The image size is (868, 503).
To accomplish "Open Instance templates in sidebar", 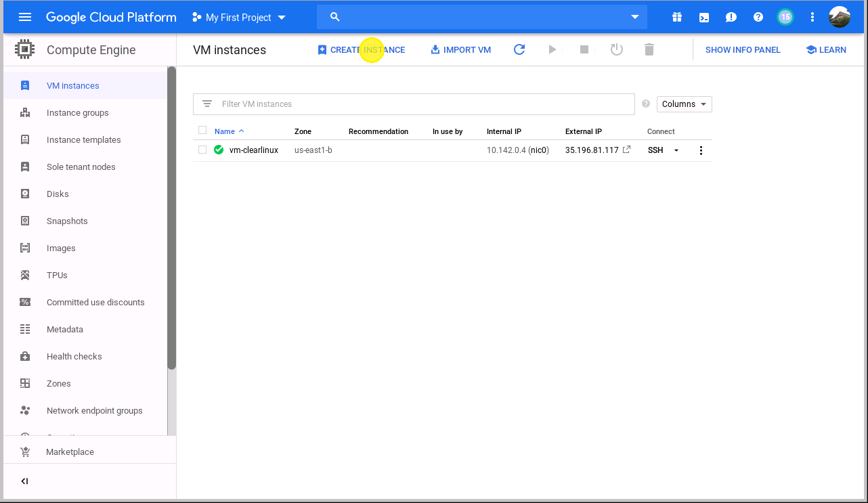I will pyautogui.click(x=85, y=139).
